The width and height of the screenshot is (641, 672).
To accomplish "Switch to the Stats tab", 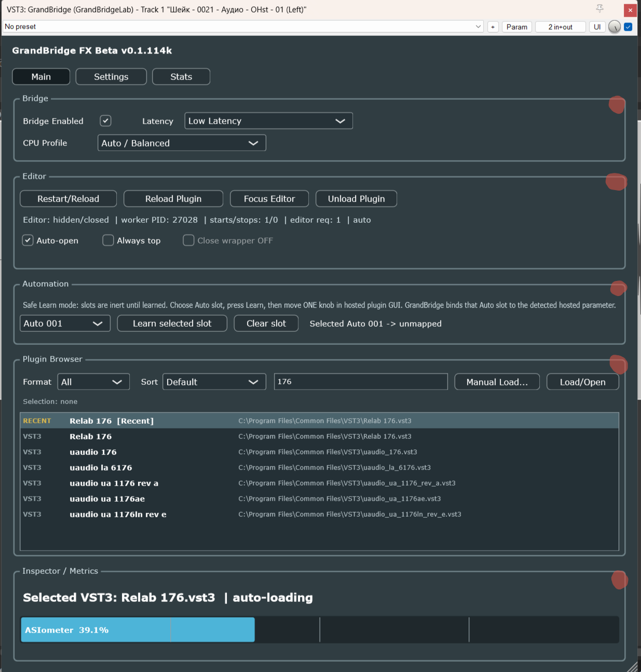I will click(181, 77).
